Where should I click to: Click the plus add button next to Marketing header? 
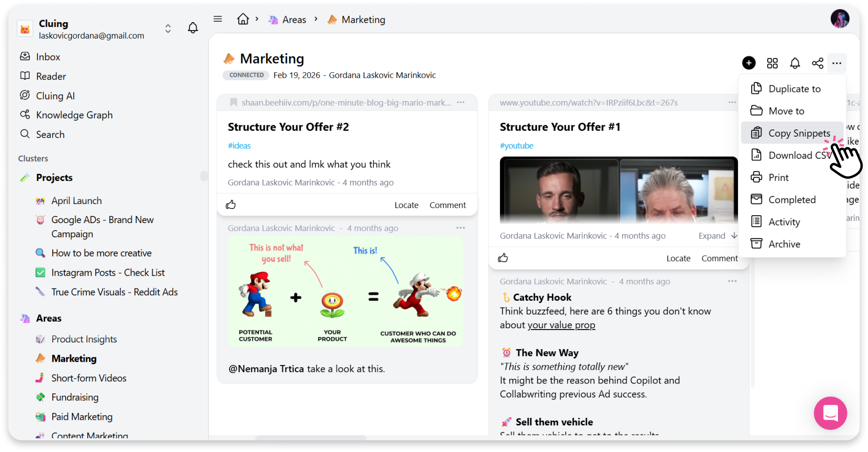point(748,63)
